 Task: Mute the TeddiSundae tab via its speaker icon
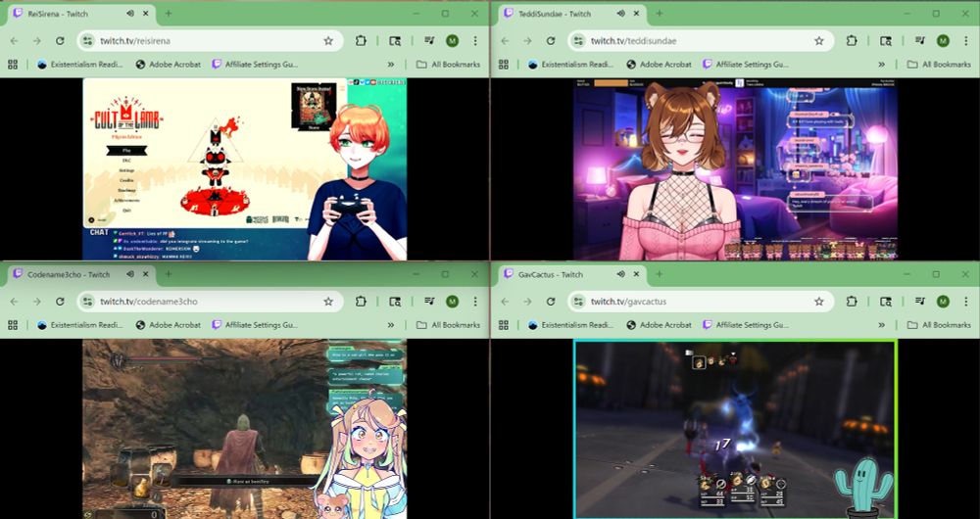click(x=620, y=13)
